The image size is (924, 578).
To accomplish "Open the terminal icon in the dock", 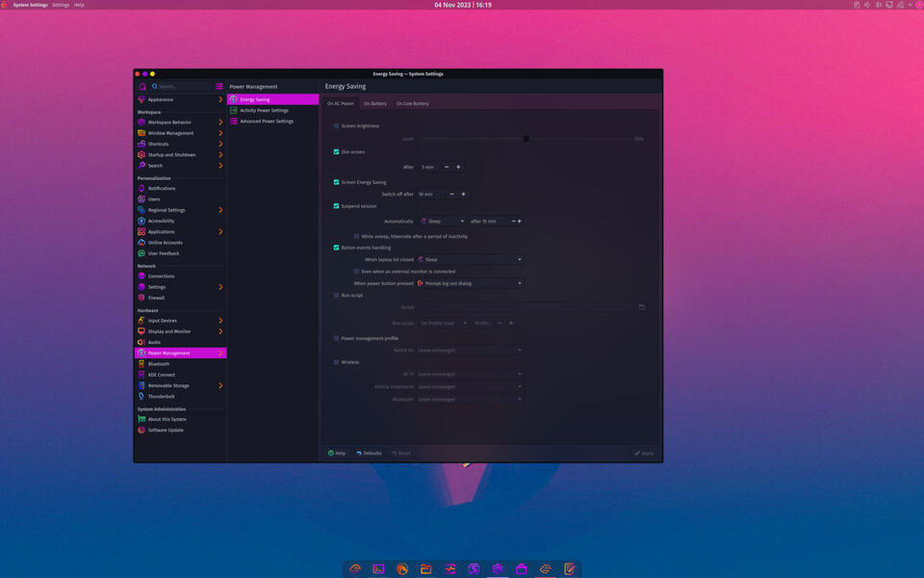I will coord(378,569).
